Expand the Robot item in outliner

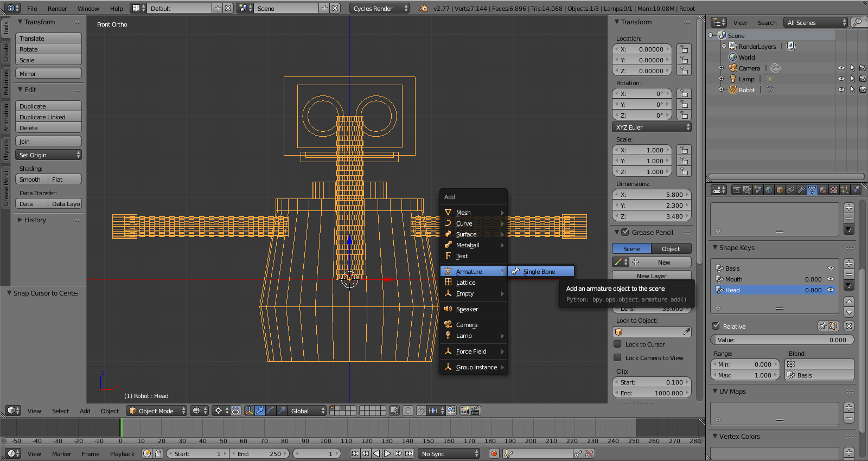tap(722, 89)
